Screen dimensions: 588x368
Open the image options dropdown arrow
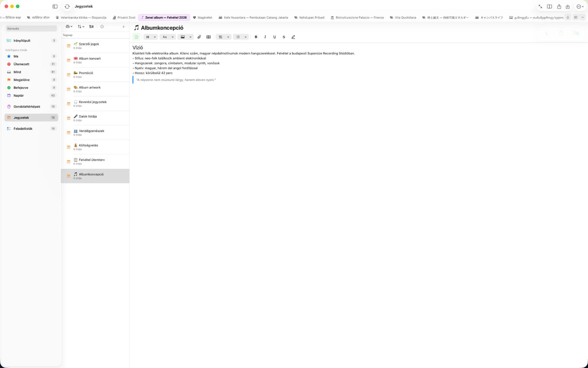coord(190,37)
